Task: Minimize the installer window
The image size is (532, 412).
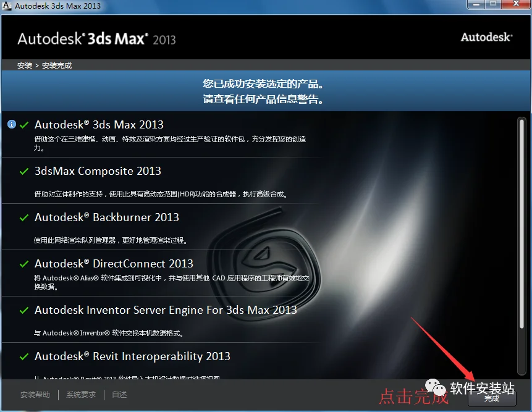Action: tap(476, 4)
